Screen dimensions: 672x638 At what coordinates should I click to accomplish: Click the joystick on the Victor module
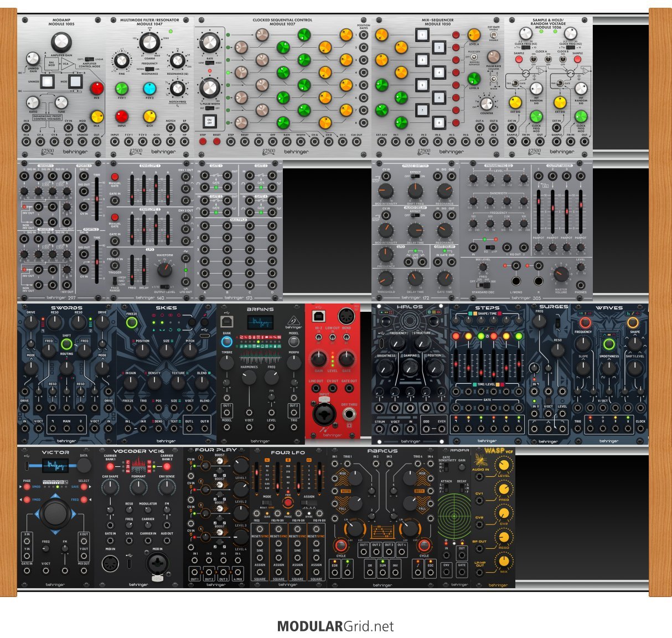click(x=55, y=514)
